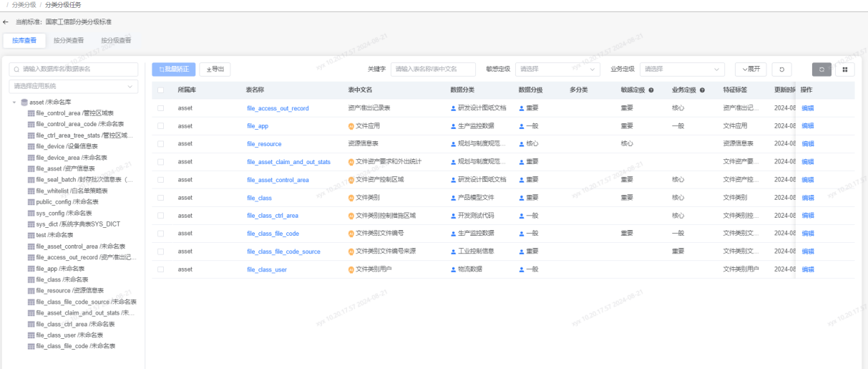Check the file_access_out_record row checkbox
The image size is (868, 369).
(160, 108)
